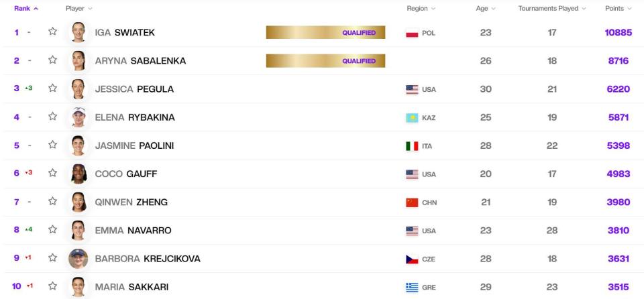Sort by the Tournaments Played column header
Screen dimensions: 644x299
551,8
